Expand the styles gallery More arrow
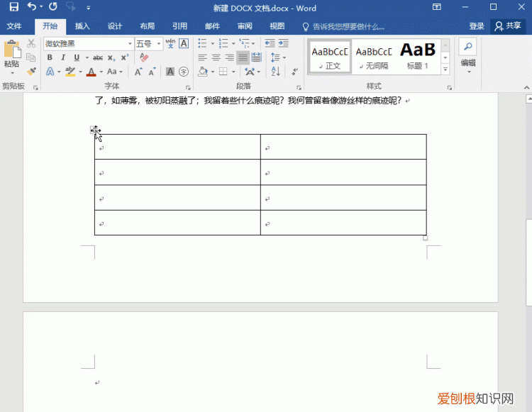This screenshot has width=532, height=412. pos(445,69)
